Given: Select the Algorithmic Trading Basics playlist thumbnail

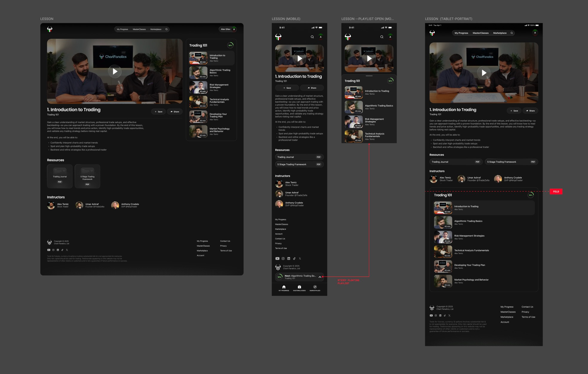Looking at the screenshot, I should tap(198, 73).
